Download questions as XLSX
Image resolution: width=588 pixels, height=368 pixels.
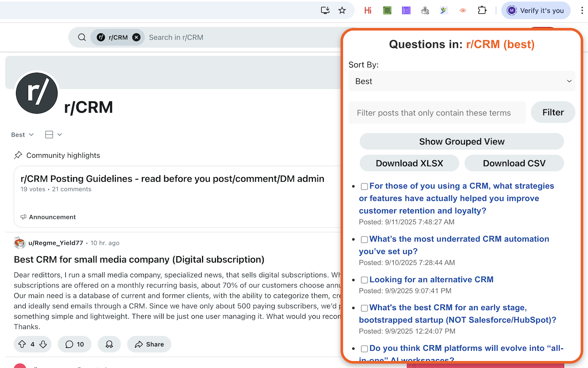(409, 163)
